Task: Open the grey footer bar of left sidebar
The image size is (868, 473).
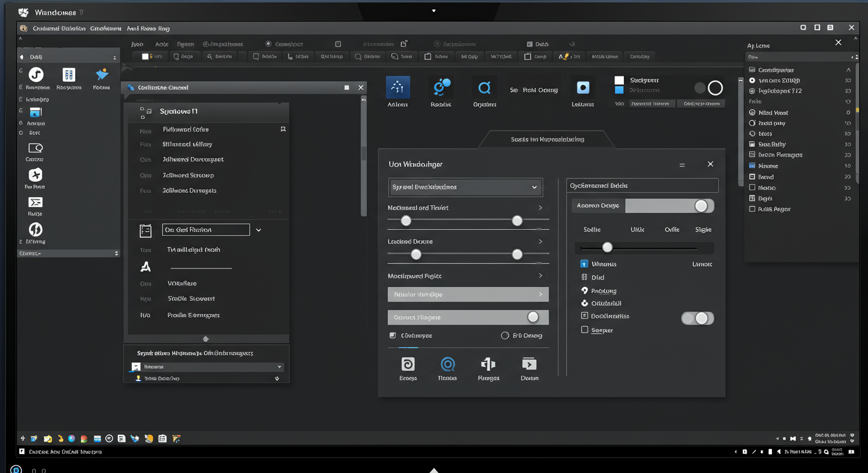Action: (x=68, y=253)
